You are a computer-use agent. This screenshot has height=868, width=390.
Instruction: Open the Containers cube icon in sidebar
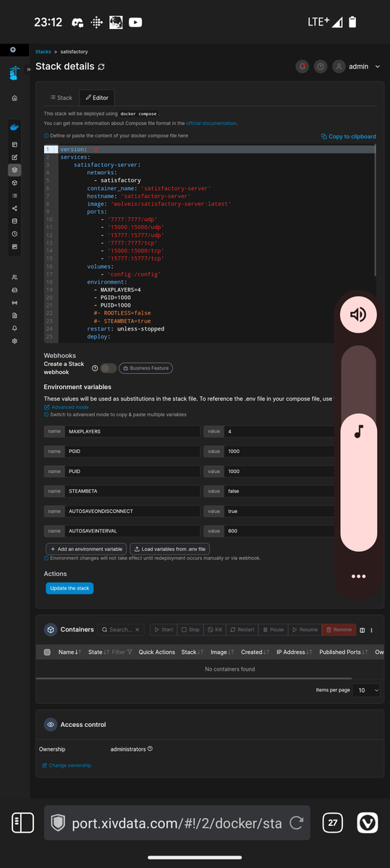[14, 183]
